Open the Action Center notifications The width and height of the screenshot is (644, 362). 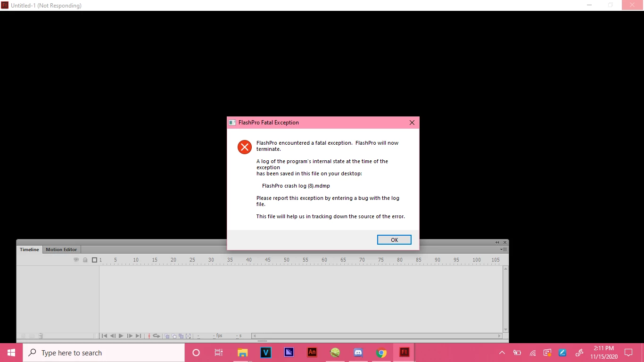tap(628, 353)
